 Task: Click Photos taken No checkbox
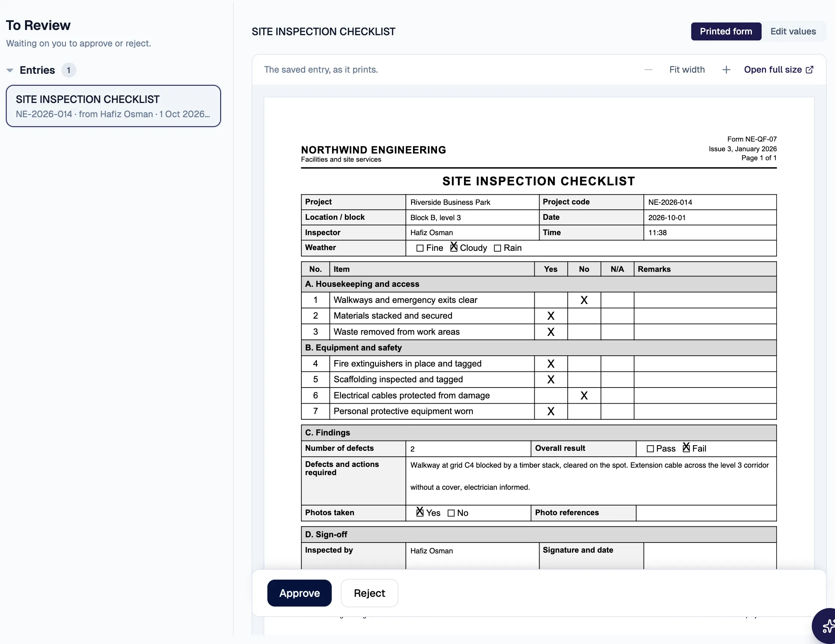point(451,513)
